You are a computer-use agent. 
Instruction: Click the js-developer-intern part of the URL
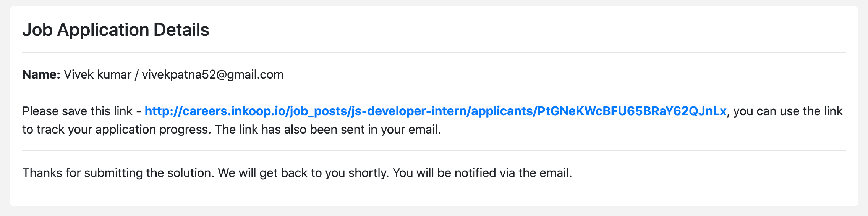click(409, 111)
